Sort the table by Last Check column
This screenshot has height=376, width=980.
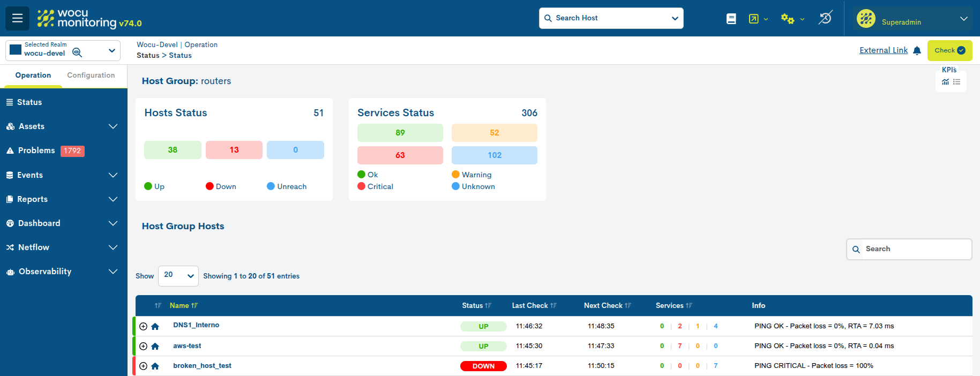point(534,305)
